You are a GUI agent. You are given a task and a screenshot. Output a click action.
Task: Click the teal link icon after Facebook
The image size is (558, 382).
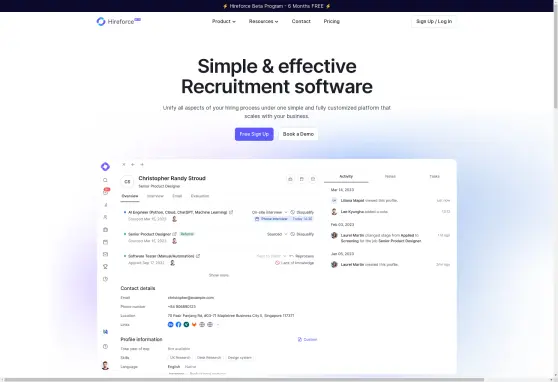pyautogui.click(x=186, y=325)
